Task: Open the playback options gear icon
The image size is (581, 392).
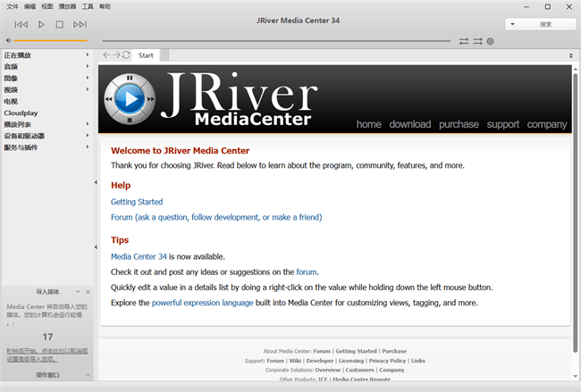Action: pyautogui.click(x=490, y=41)
